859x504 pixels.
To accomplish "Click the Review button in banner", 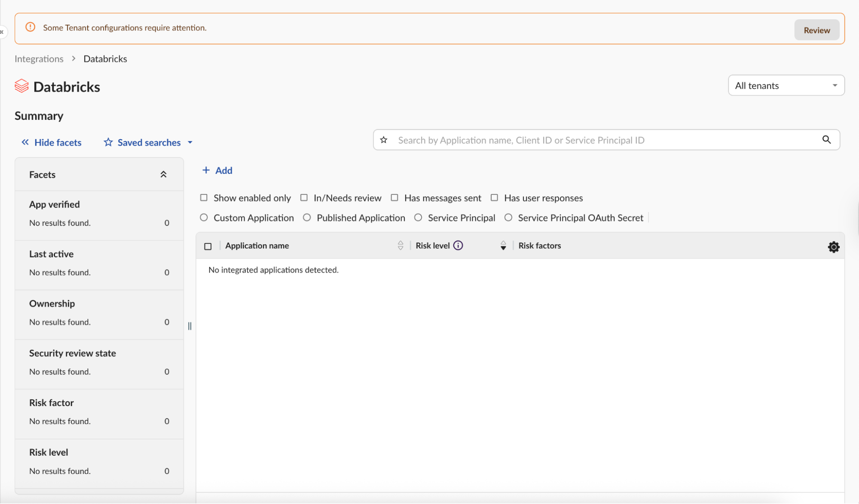I will point(816,30).
